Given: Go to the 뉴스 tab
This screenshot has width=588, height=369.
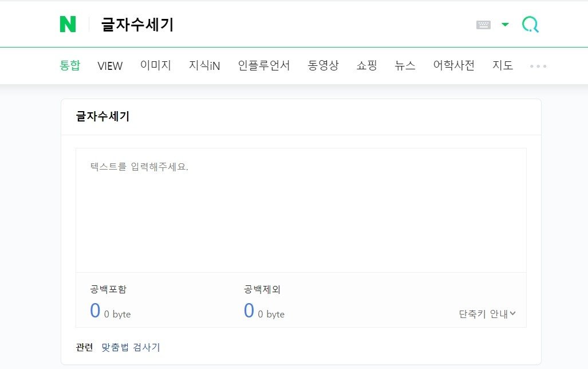Looking at the screenshot, I should 405,65.
